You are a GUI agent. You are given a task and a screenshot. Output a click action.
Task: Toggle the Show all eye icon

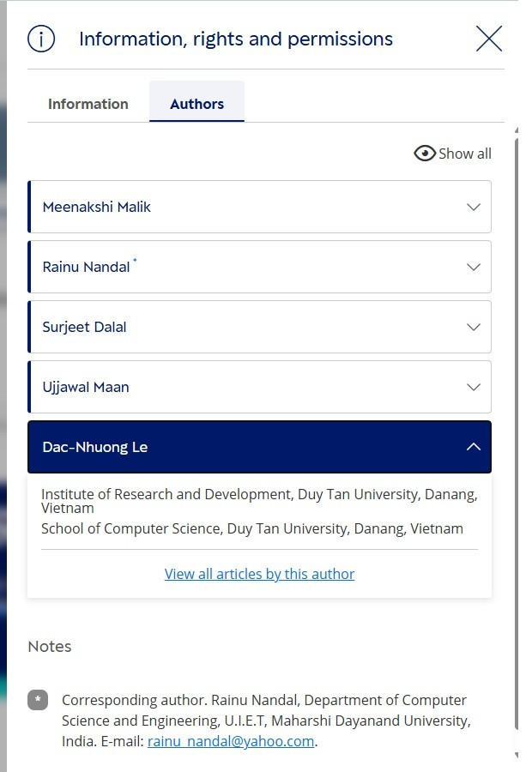pos(425,154)
